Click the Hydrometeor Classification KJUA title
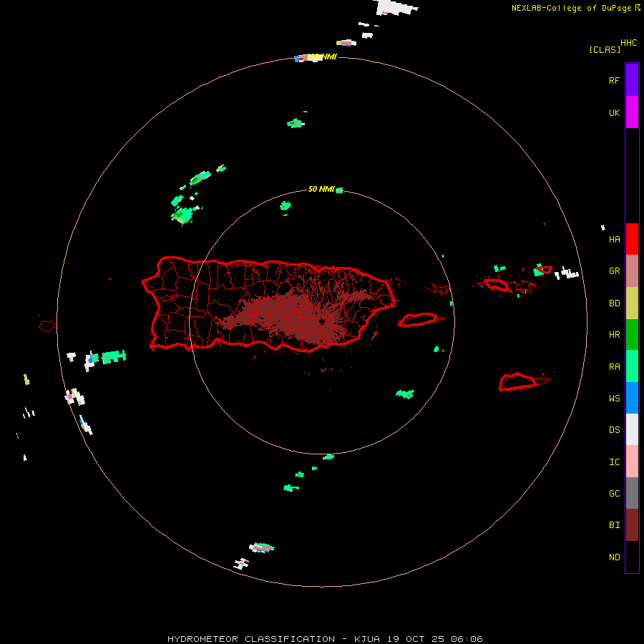 pyautogui.click(x=325, y=639)
